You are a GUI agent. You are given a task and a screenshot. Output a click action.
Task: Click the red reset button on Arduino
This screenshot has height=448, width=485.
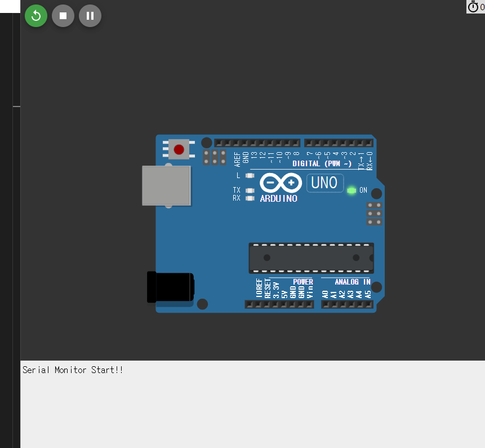(x=179, y=149)
